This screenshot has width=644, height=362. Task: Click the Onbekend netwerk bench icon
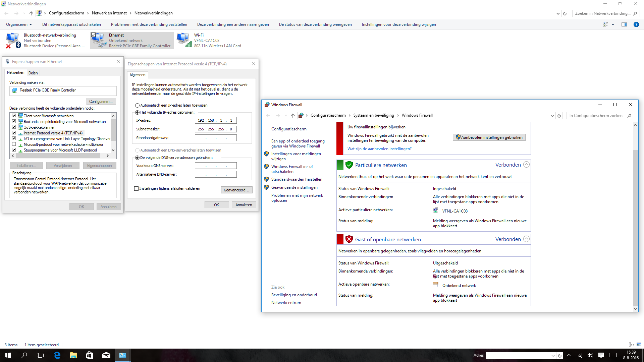point(436,285)
